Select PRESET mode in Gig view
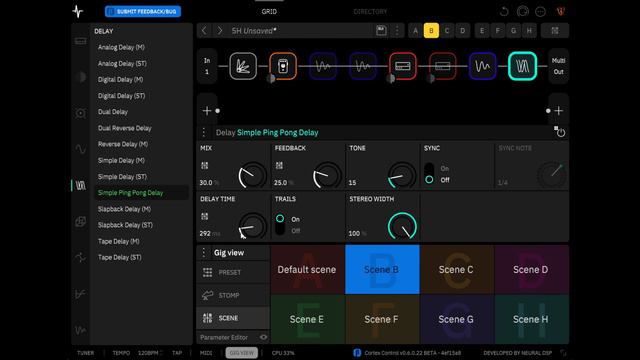 (x=233, y=272)
